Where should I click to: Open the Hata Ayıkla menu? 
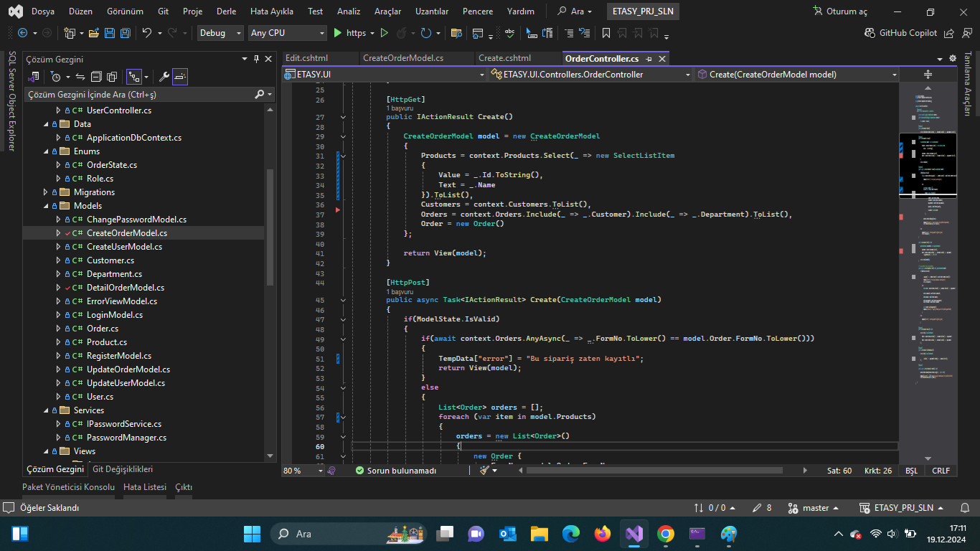pyautogui.click(x=271, y=11)
